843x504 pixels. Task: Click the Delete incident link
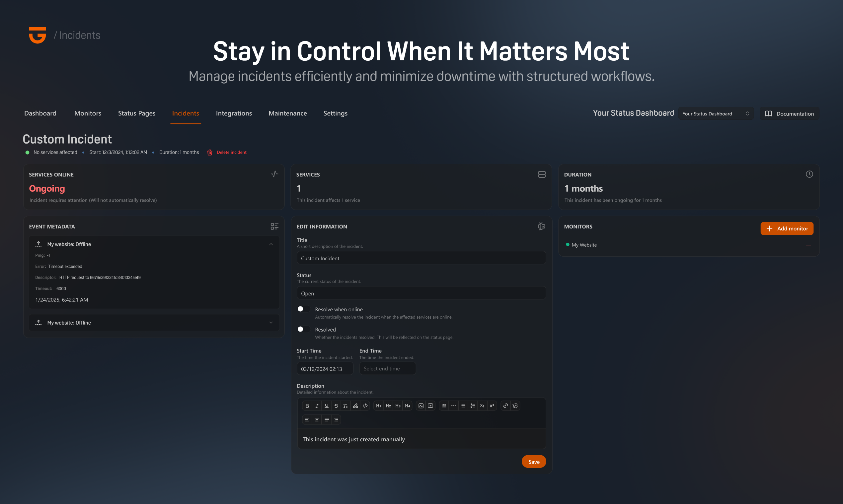231,152
